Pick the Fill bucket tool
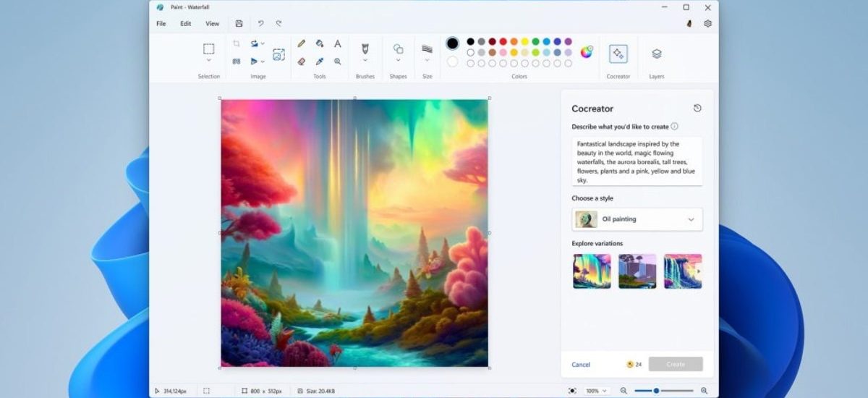Viewport: 868px width, 398px height. [x=320, y=44]
